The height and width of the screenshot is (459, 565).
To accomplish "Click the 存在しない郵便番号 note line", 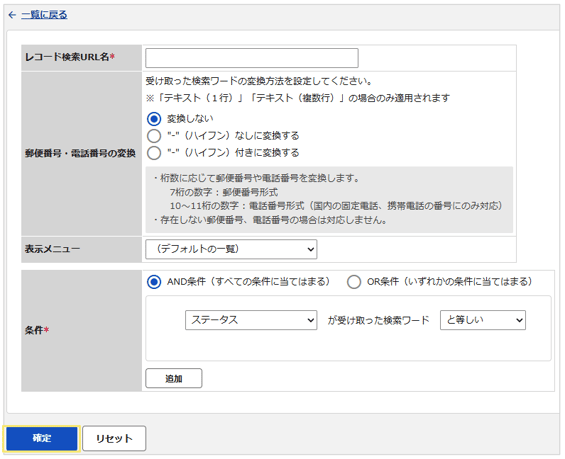I will (270, 220).
